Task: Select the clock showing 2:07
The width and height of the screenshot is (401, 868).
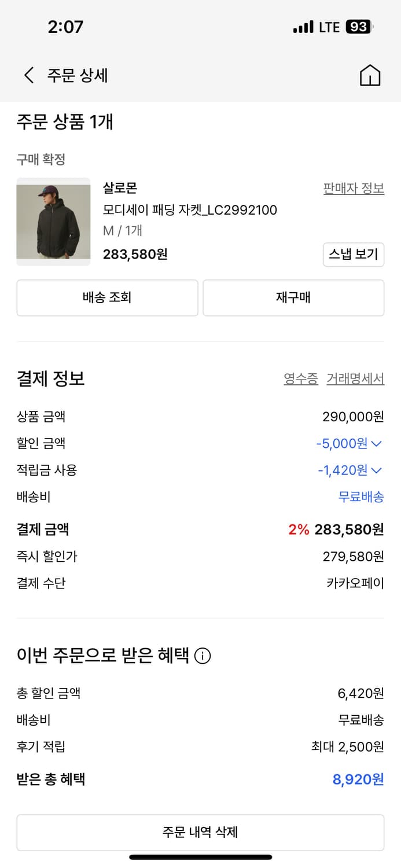Action: pos(65,26)
